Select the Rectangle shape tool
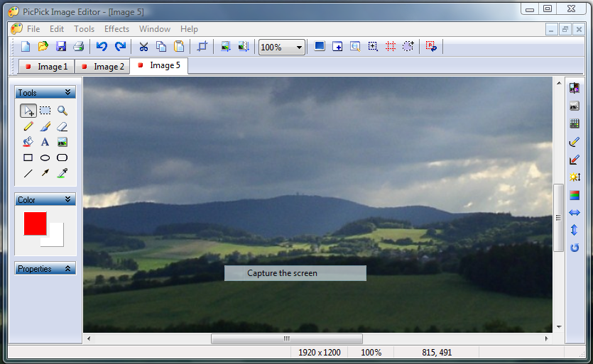Screen dimensions: 593x364 [28, 158]
